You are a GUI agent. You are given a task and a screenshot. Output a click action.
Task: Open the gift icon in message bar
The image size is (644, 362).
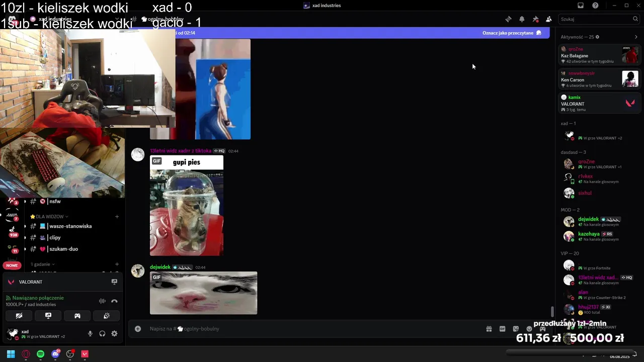[489, 329]
